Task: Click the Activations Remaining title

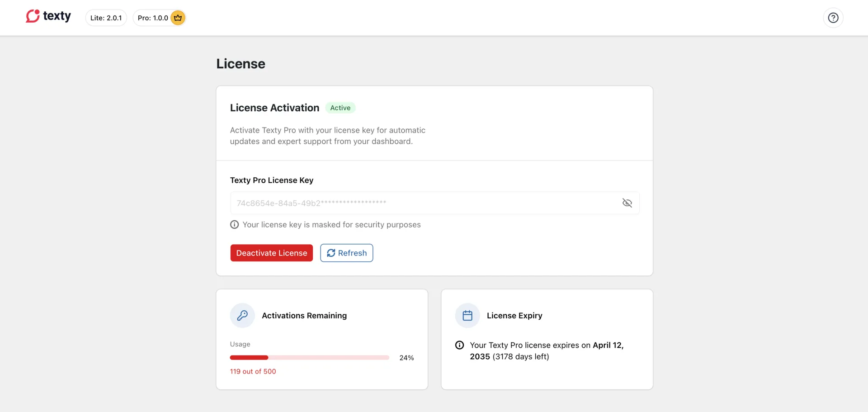Action: (304, 316)
